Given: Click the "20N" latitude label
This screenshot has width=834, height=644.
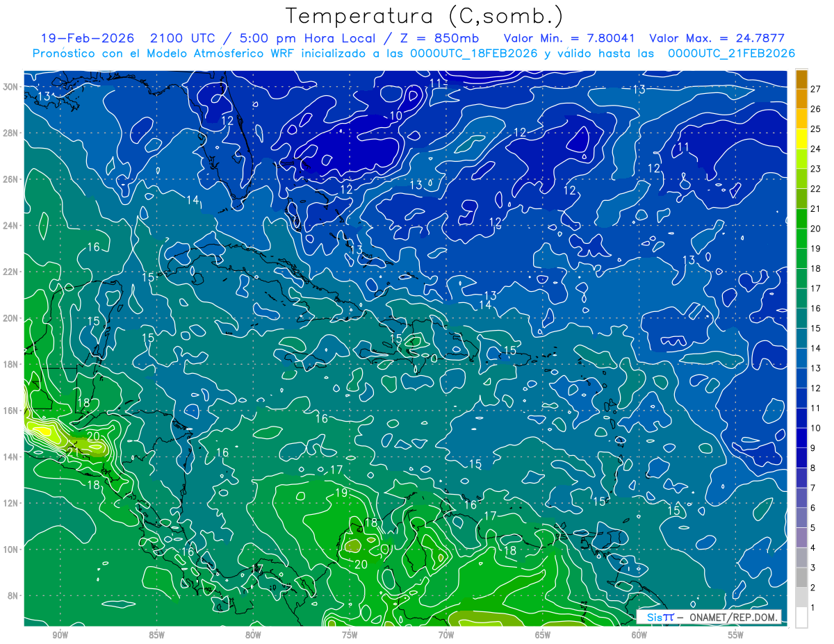Looking at the screenshot, I should pos(11,318).
